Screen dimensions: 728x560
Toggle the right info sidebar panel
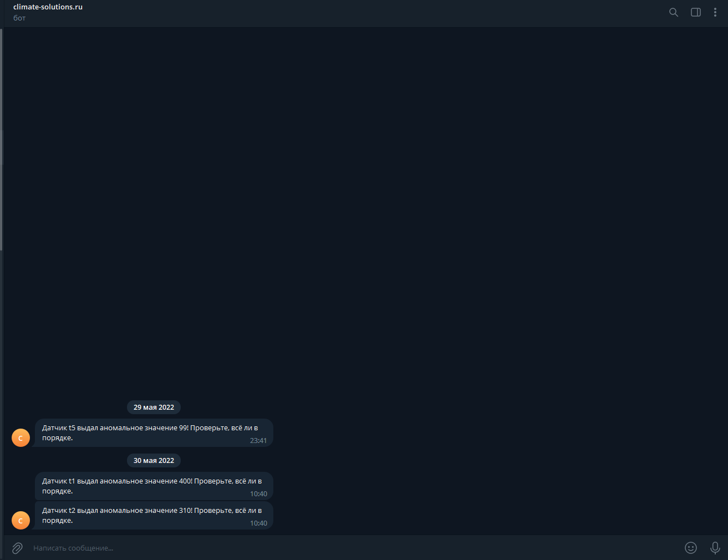[696, 12]
